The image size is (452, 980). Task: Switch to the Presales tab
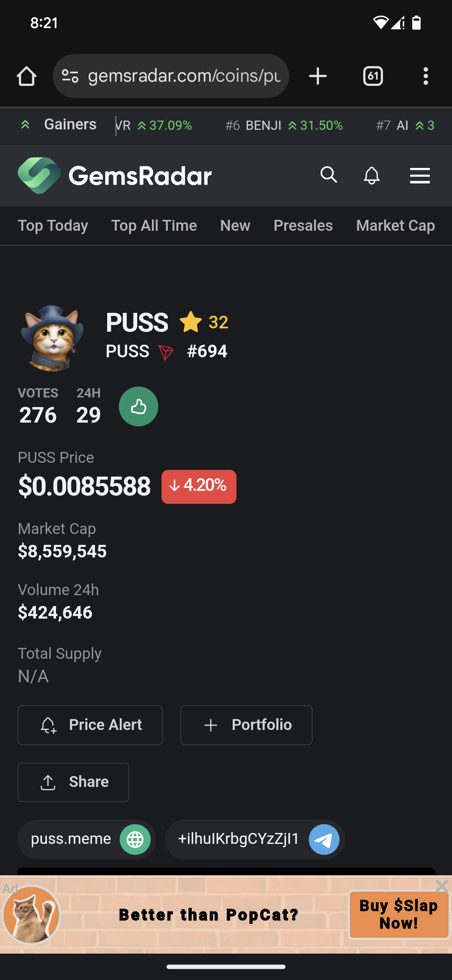click(x=303, y=226)
